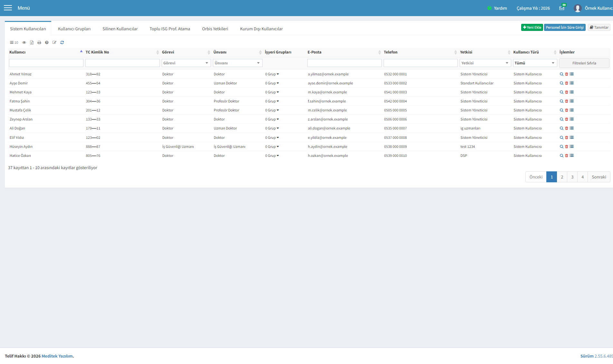The image size is (613, 364).
Task: Toggle column visibility eye icon
Action: click(24, 43)
